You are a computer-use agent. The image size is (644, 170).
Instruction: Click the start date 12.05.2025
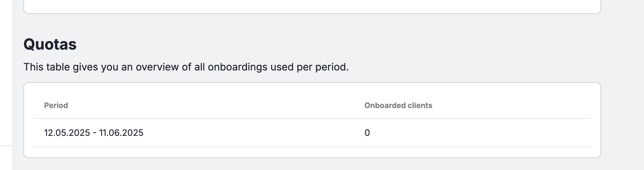pyautogui.click(x=67, y=133)
